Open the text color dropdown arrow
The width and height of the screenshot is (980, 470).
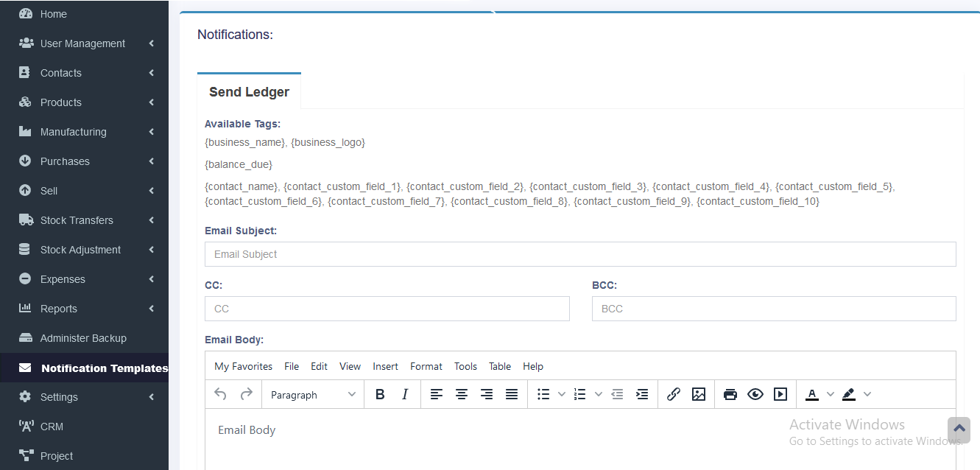click(831, 395)
